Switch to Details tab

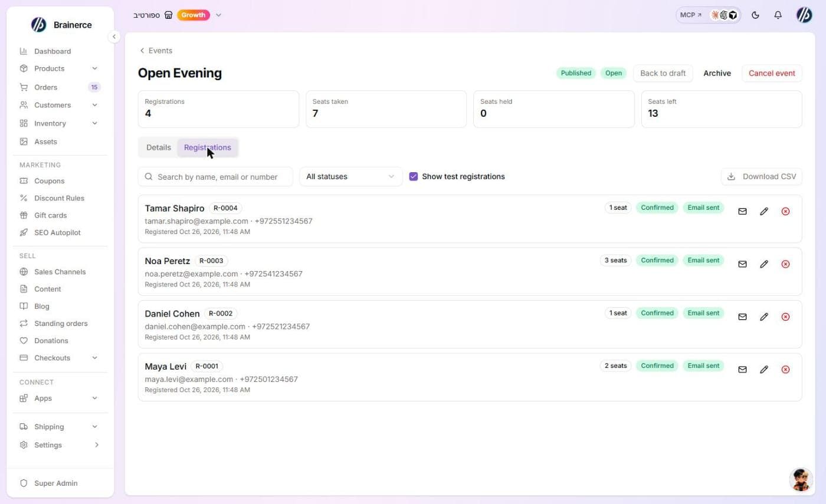(159, 147)
